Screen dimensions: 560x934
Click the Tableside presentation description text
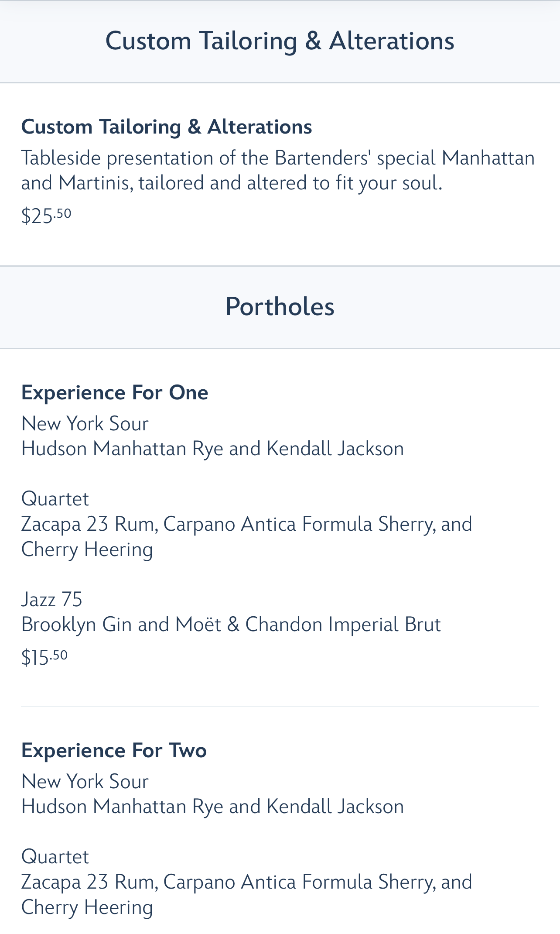pos(278,170)
